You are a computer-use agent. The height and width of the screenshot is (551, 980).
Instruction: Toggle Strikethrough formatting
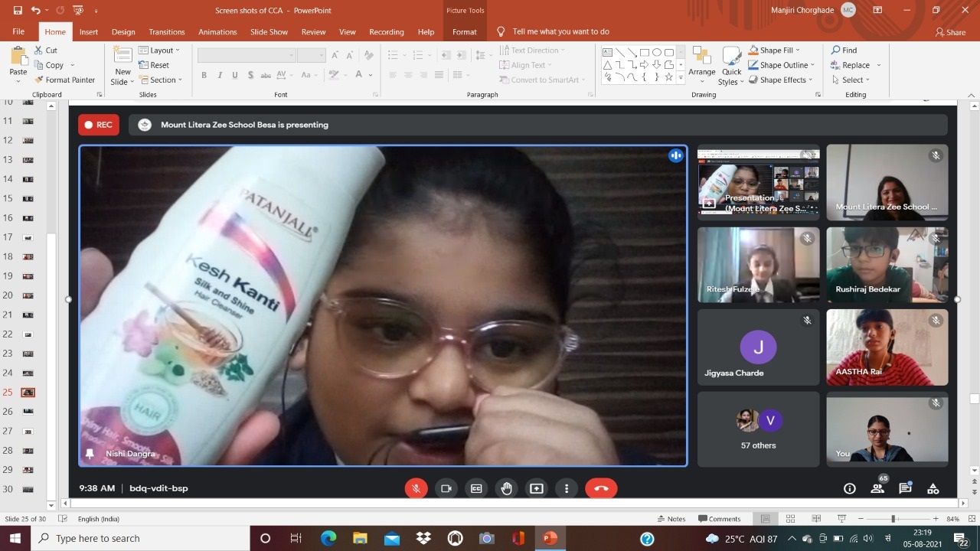click(x=266, y=75)
